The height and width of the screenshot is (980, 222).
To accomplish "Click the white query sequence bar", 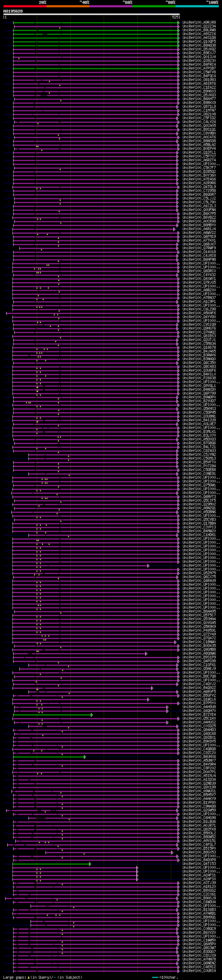I will 91,15.
